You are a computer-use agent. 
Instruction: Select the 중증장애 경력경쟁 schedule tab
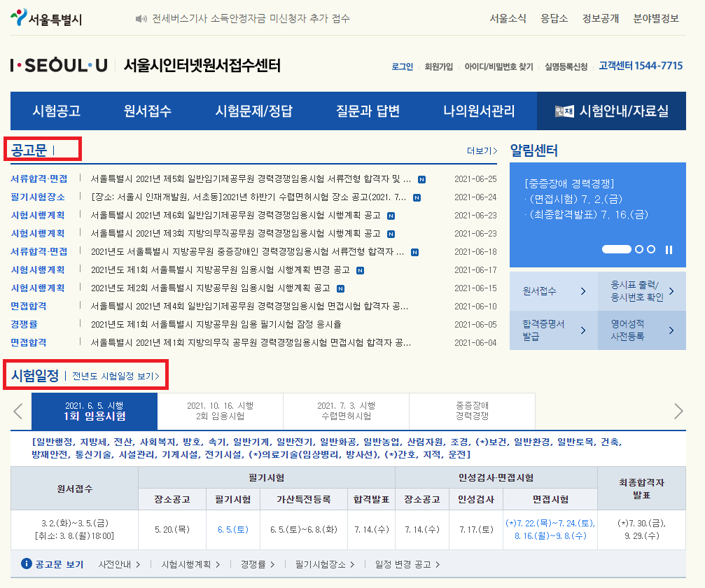point(472,411)
